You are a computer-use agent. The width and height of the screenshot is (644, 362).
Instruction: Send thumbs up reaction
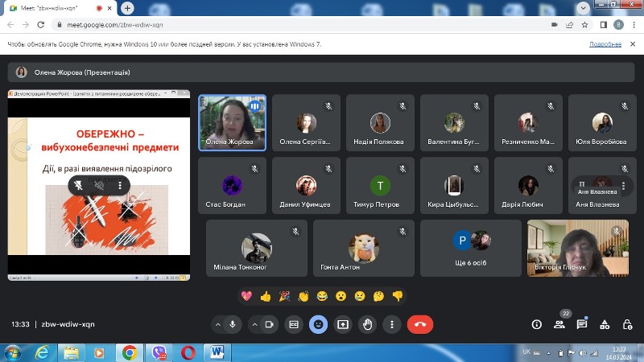pos(266,296)
